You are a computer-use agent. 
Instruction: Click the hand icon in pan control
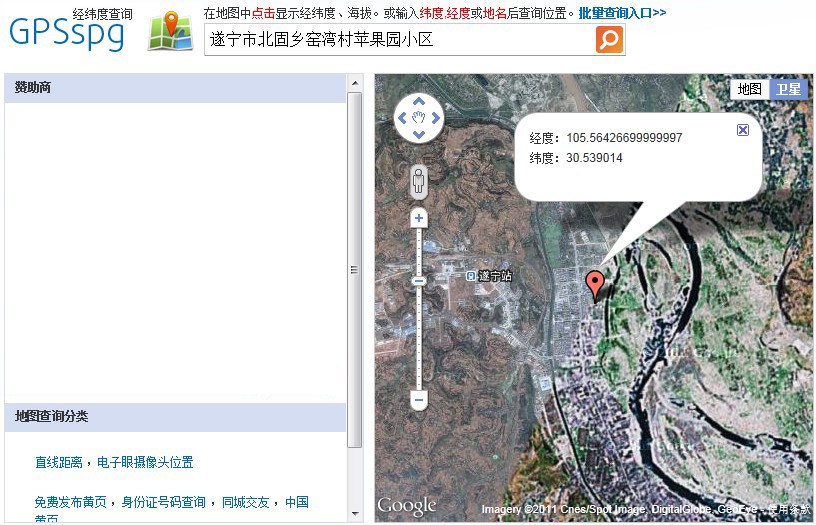pos(419,118)
